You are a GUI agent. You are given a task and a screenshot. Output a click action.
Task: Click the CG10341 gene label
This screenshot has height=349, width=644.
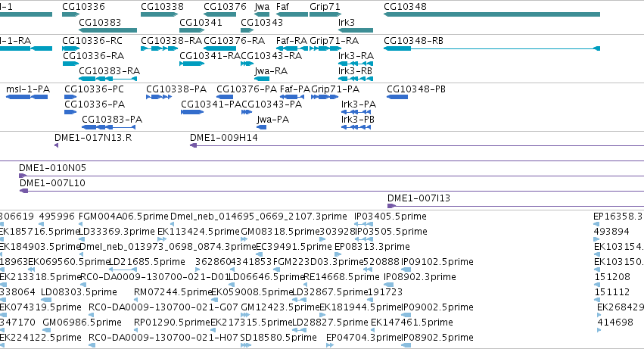201,22
